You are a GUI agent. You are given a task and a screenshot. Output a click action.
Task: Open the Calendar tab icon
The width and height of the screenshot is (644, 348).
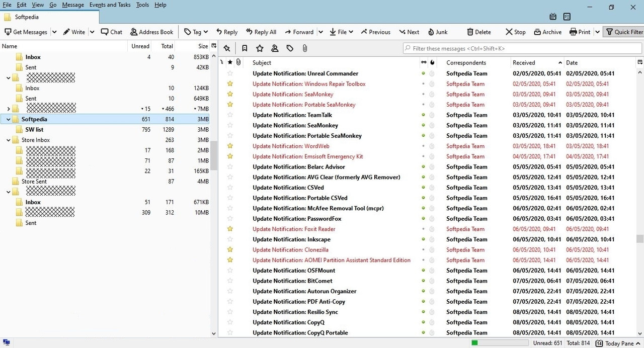tap(553, 17)
